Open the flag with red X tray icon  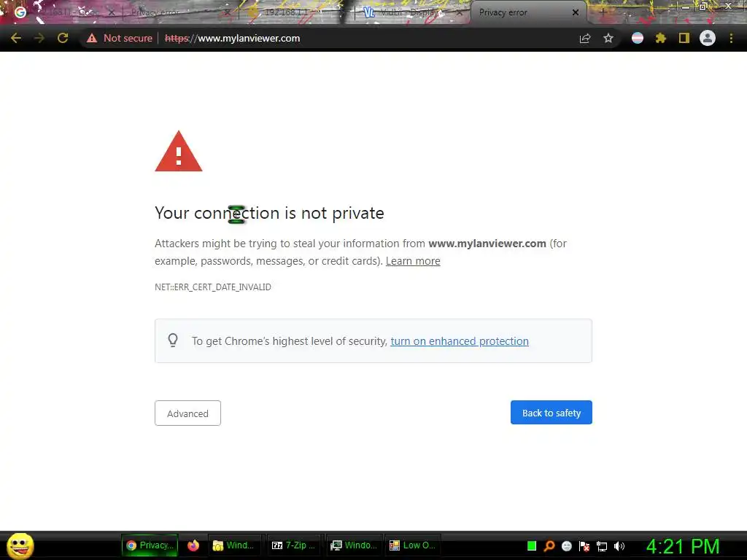tap(584, 546)
